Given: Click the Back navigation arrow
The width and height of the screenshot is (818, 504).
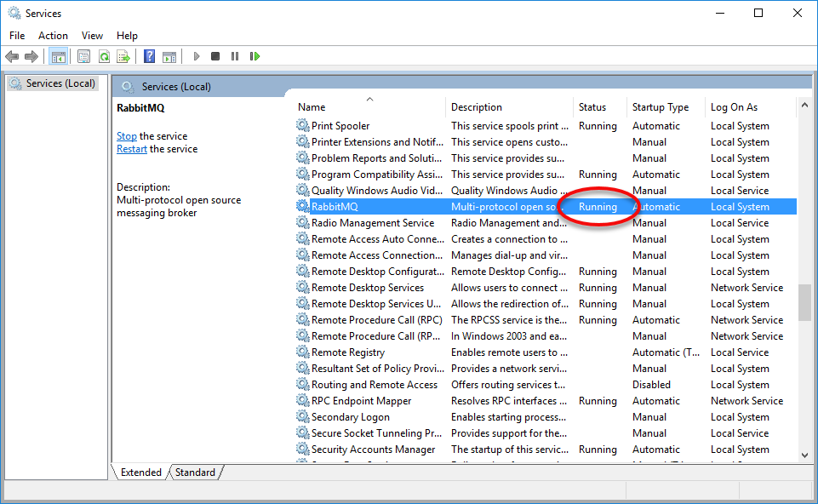Looking at the screenshot, I should click(12, 56).
